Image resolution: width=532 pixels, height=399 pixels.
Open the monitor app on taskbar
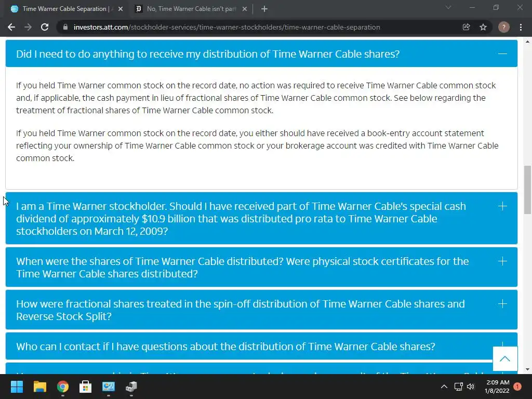(x=109, y=387)
